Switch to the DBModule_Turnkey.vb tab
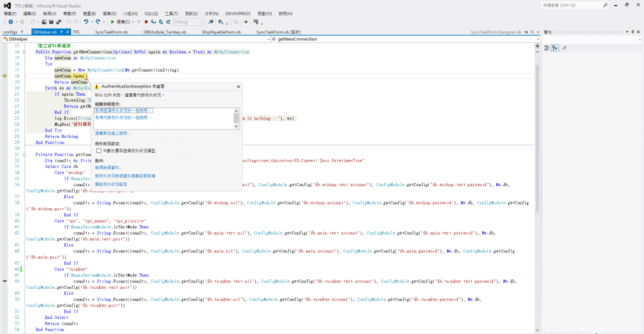Image resolution: width=644 pixels, height=334 pixels. (165, 32)
